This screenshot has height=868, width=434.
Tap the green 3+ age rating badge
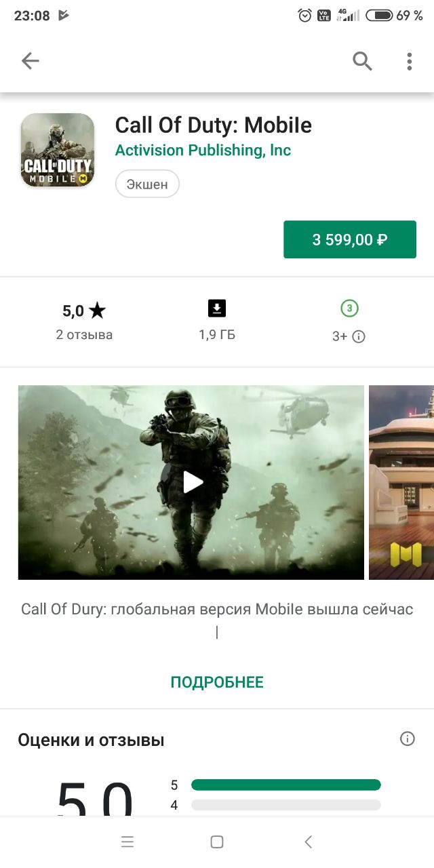(x=349, y=309)
